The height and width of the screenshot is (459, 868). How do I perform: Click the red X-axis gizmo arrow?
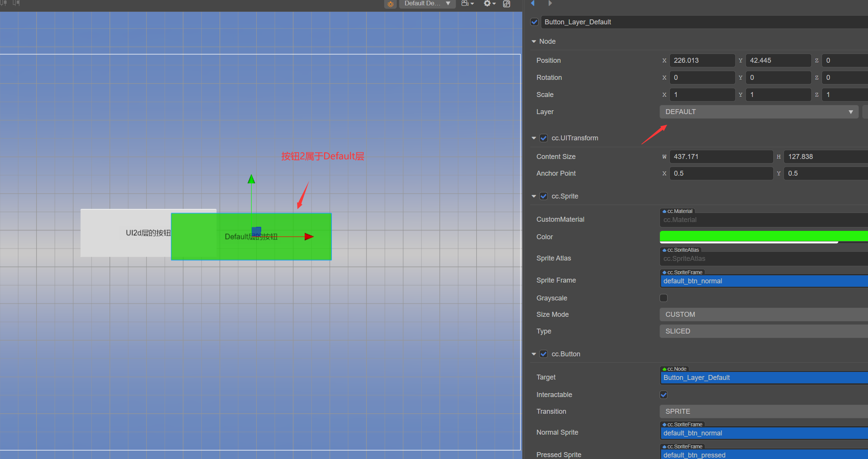click(309, 237)
